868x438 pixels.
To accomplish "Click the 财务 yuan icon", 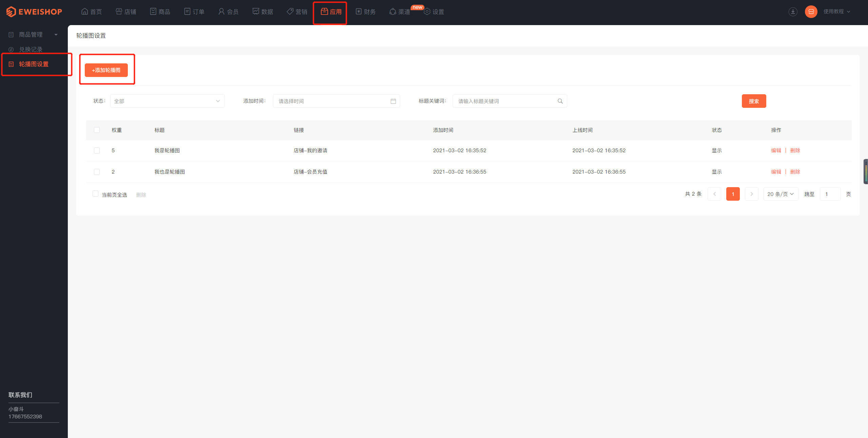I will (358, 11).
